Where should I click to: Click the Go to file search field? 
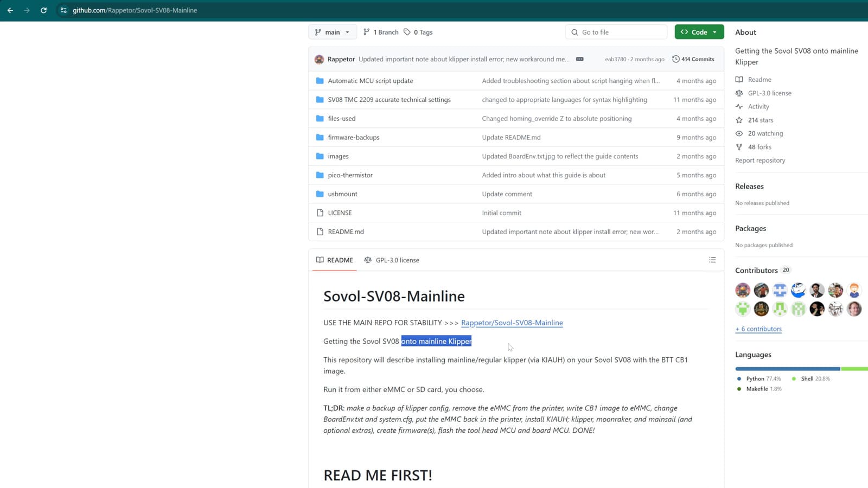[x=616, y=32]
